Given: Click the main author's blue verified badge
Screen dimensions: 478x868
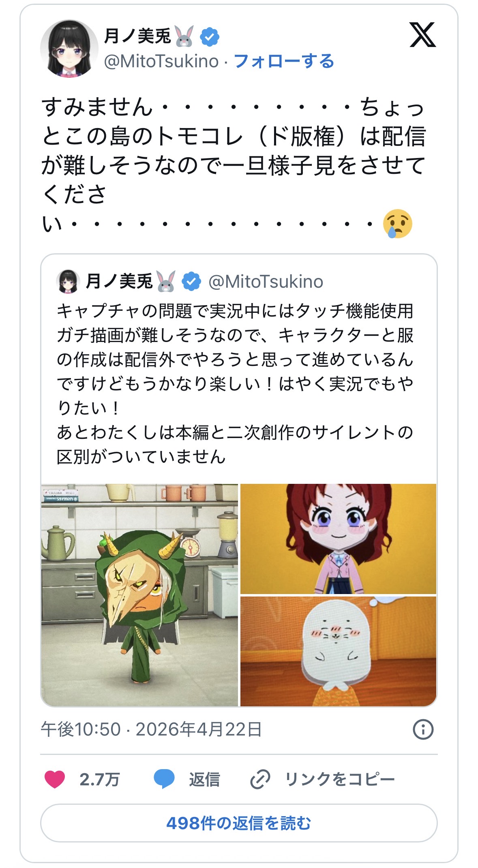Looking at the screenshot, I should click(210, 36).
